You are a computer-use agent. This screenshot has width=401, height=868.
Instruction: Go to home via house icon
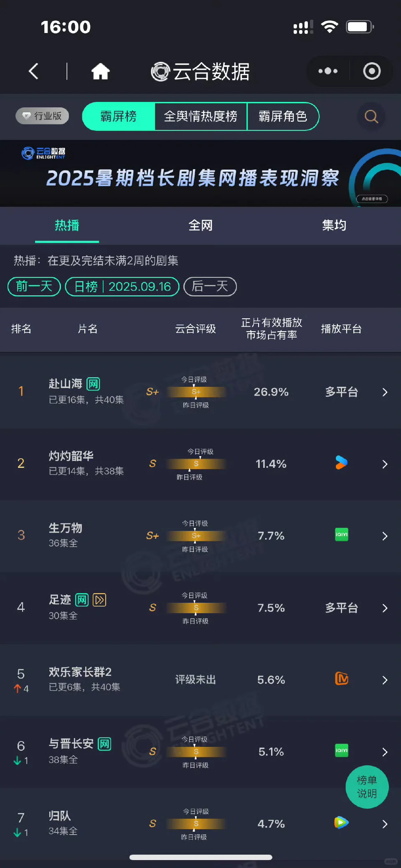(101, 71)
